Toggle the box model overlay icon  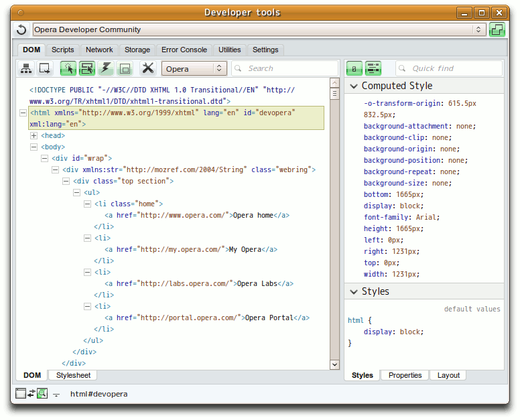tap(125, 68)
